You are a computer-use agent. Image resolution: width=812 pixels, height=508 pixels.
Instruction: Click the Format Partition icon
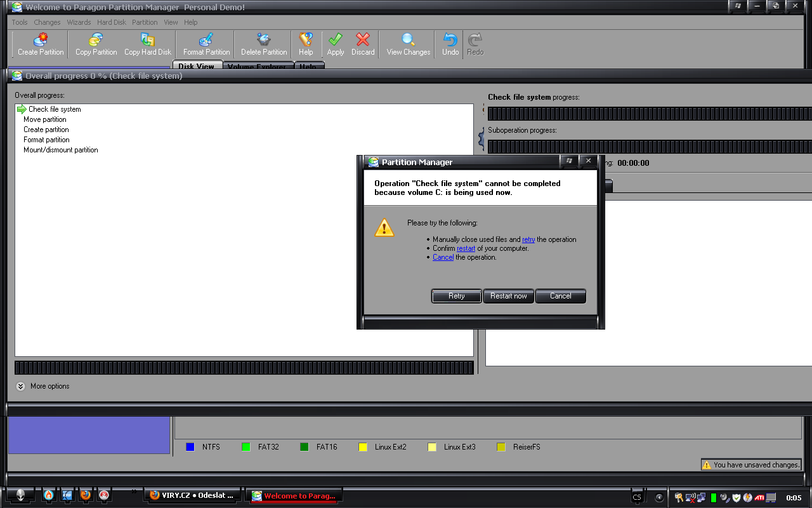206,41
